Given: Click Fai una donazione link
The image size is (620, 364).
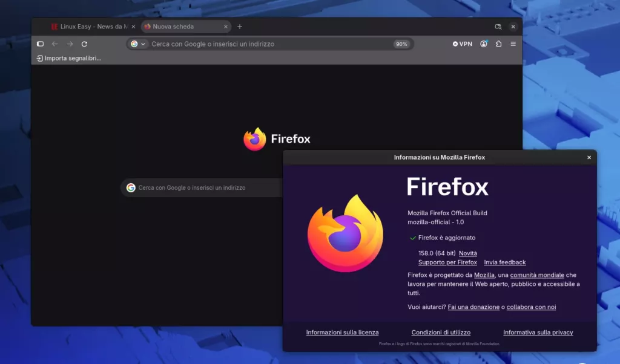Looking at the screenshot, I should click(473, 307).
